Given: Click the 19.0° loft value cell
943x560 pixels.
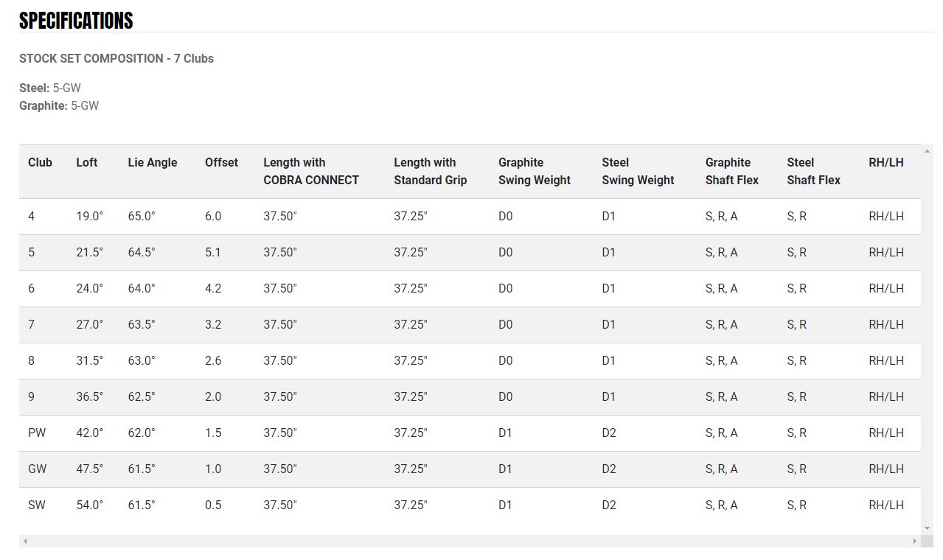Looking at the screenshot, I should [89, 217].
